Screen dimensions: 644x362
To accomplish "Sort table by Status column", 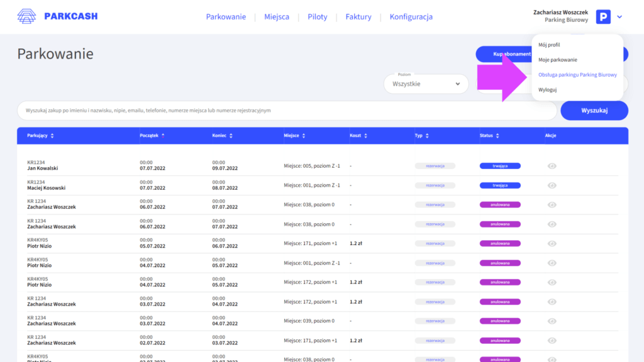I will pyautogui.click(x=489, y=136).
